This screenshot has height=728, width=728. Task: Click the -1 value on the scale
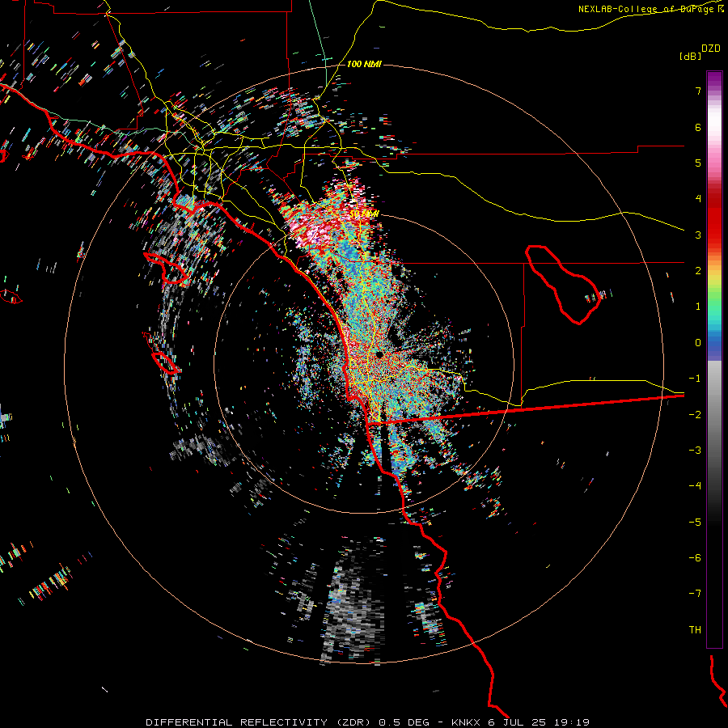click(695, 379)
